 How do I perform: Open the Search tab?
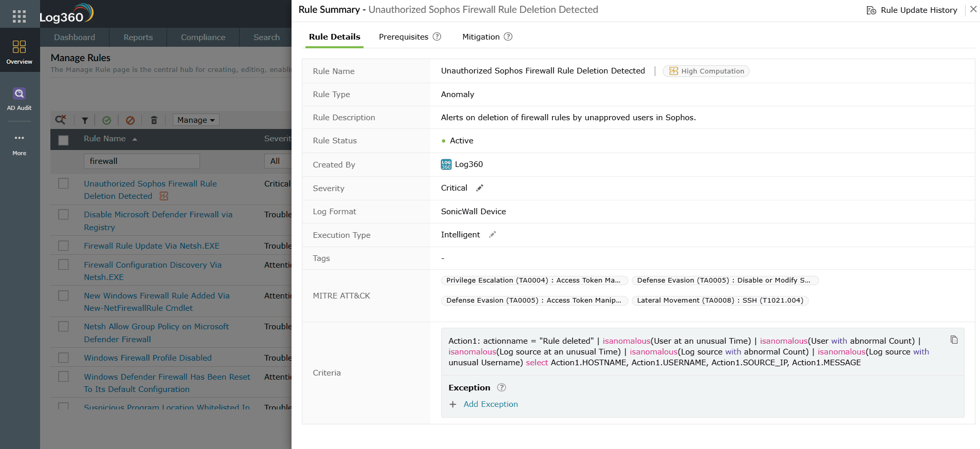point(266,37)
